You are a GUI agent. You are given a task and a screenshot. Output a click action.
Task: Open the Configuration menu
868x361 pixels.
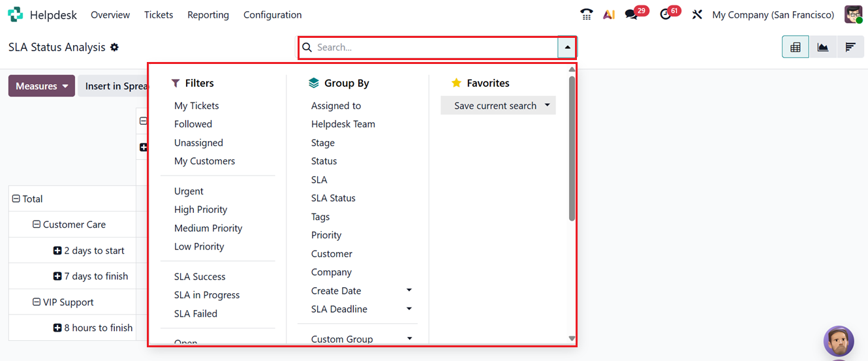pyautogui.click(x=272, y=14)
